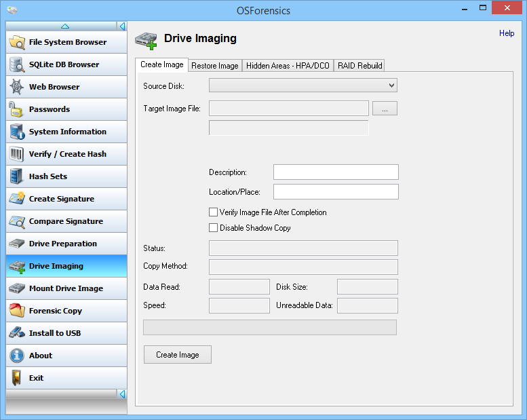The width and height of the screenshot is (527, 420).
Task: Maximize the OSForensics window
Action: pyautogui.click(x=483, y=7)
